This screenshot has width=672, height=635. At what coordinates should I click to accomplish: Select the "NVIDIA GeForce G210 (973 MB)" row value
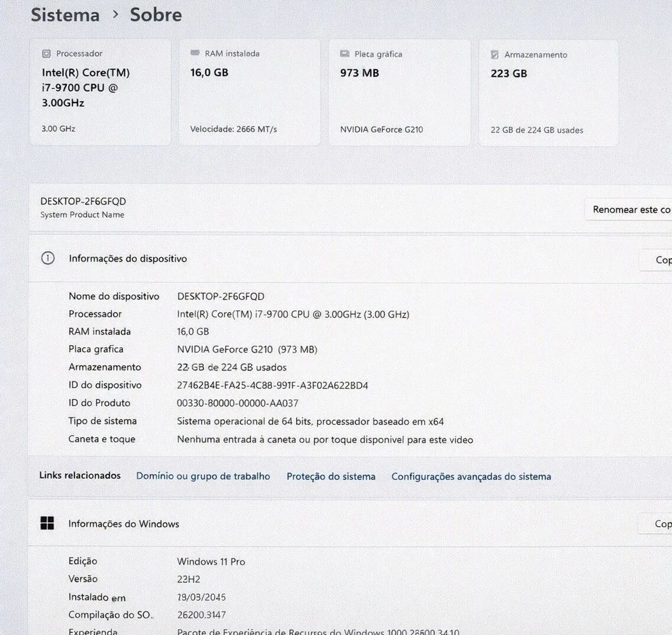click(x=247, y=350)
